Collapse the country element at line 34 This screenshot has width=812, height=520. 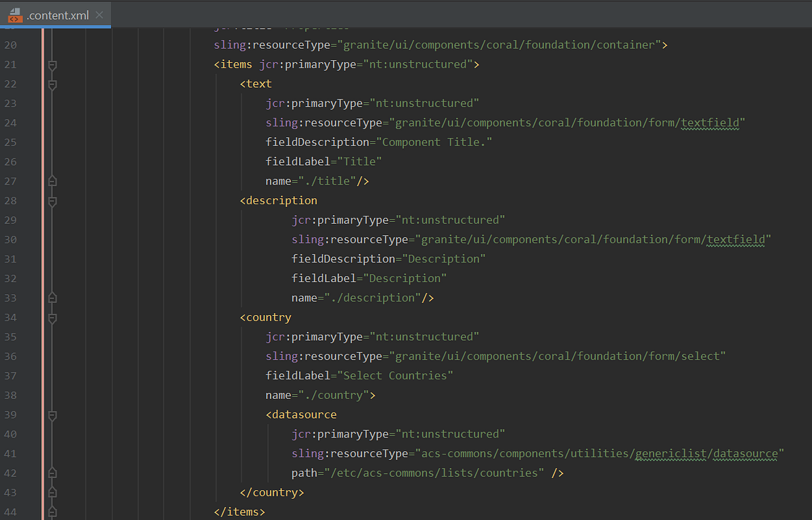pyautogui.click(x=52, y=317)
